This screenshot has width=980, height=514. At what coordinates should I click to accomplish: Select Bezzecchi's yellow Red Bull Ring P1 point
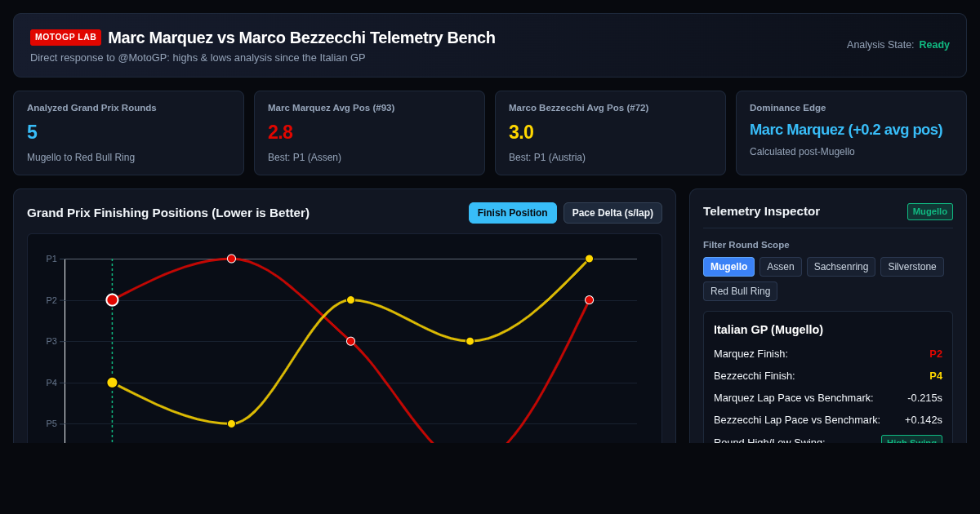(589, 259)
